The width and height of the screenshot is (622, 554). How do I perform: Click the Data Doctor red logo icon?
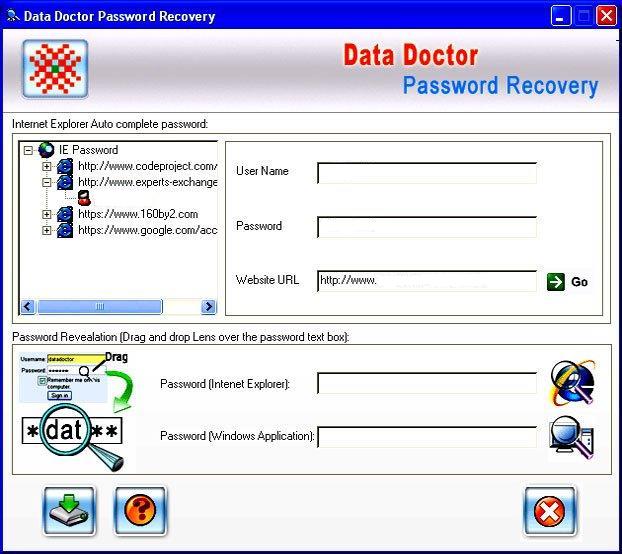coord(55,69)
